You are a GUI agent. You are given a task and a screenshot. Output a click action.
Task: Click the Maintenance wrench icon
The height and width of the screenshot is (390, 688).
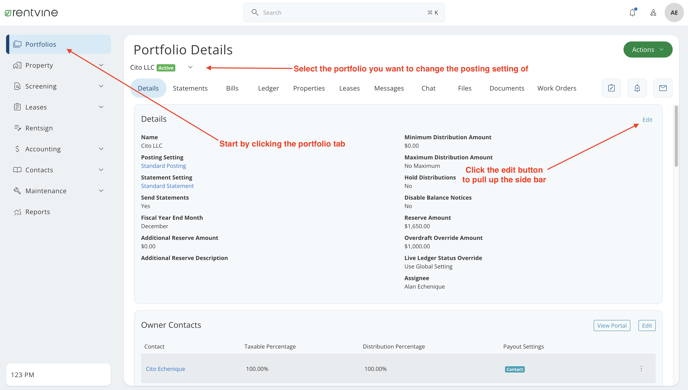point(18,190)
